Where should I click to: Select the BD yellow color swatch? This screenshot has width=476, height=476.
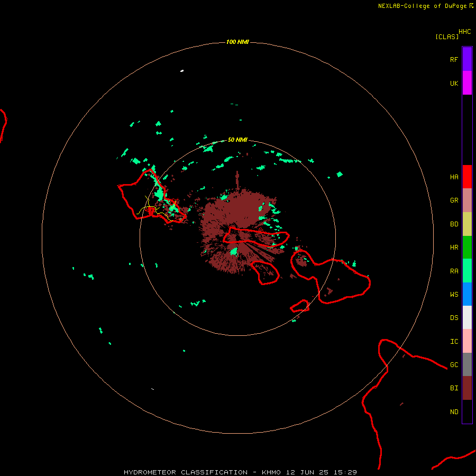(x=467, y=224)
